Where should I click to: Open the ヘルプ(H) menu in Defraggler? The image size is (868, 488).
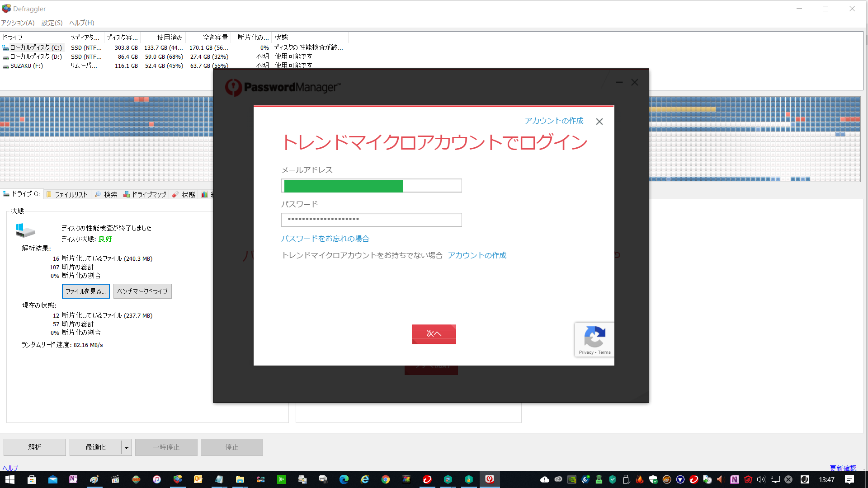[x=82, y=23]
